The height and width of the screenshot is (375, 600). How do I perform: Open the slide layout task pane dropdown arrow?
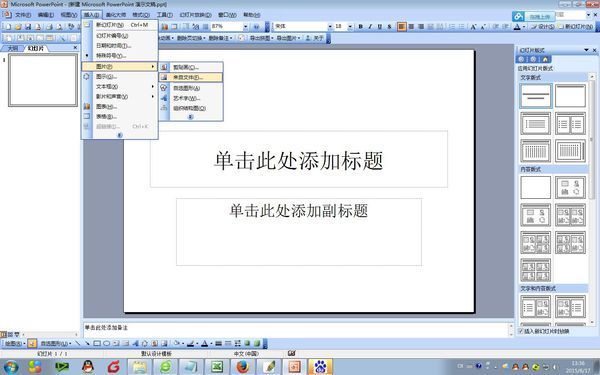pyautogui.click(x=586, y=50)
